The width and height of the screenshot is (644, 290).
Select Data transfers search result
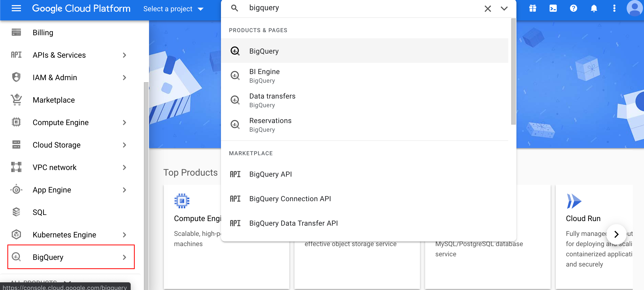pos(365,100)
